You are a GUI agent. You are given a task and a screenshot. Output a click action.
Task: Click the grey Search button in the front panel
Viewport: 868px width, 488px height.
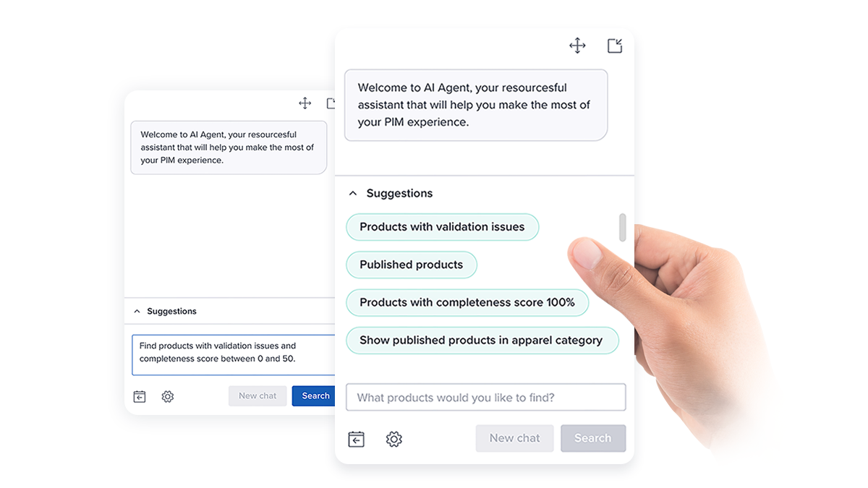coord(592,438)
